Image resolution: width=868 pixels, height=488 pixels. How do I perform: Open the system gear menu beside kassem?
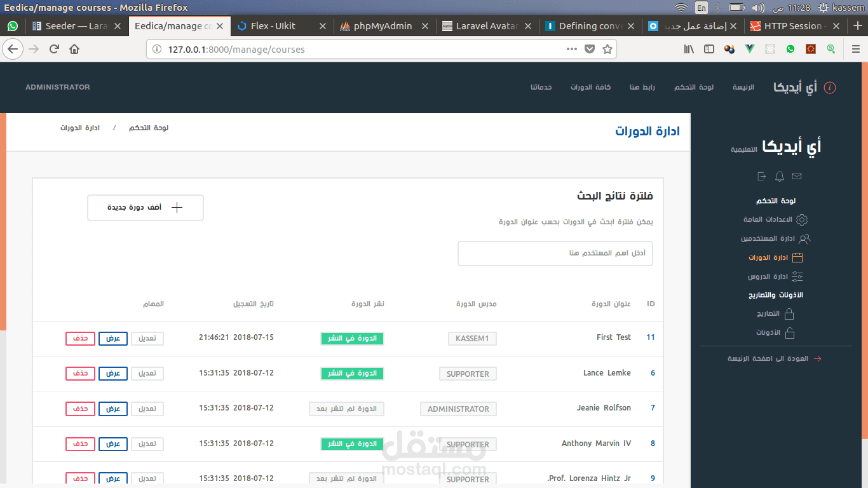click(x=824, y=8)
